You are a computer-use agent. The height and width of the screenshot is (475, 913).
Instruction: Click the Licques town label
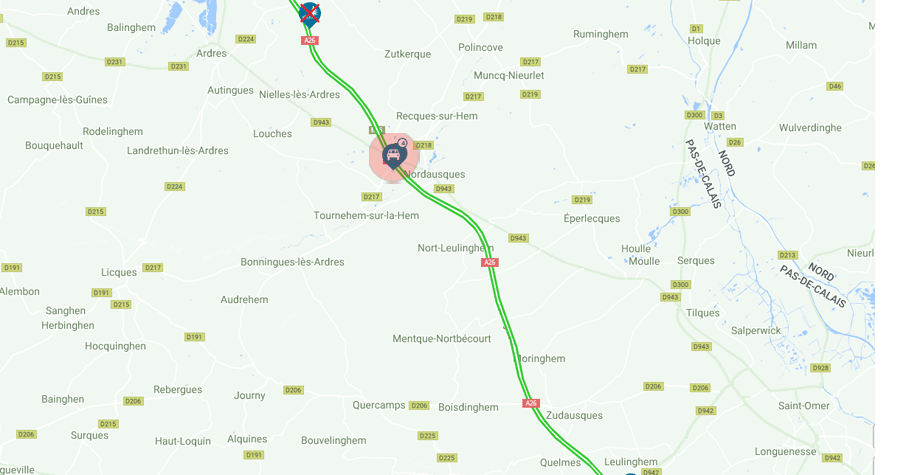(119, 272)
